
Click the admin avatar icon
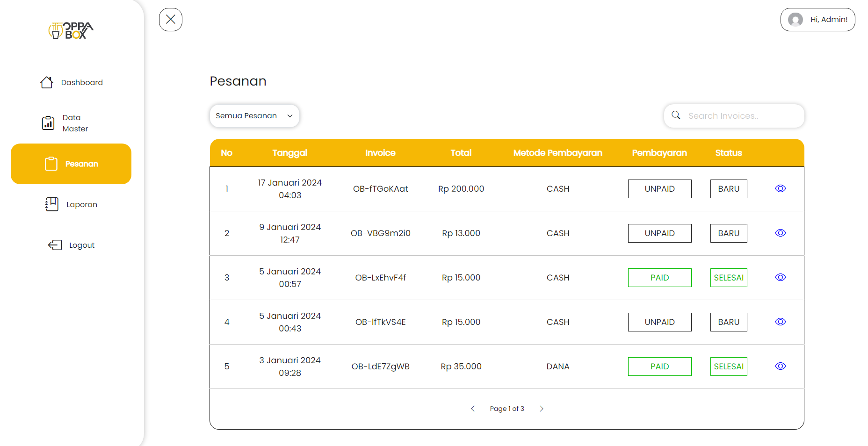pyautogui.click(x=795, y=20)
